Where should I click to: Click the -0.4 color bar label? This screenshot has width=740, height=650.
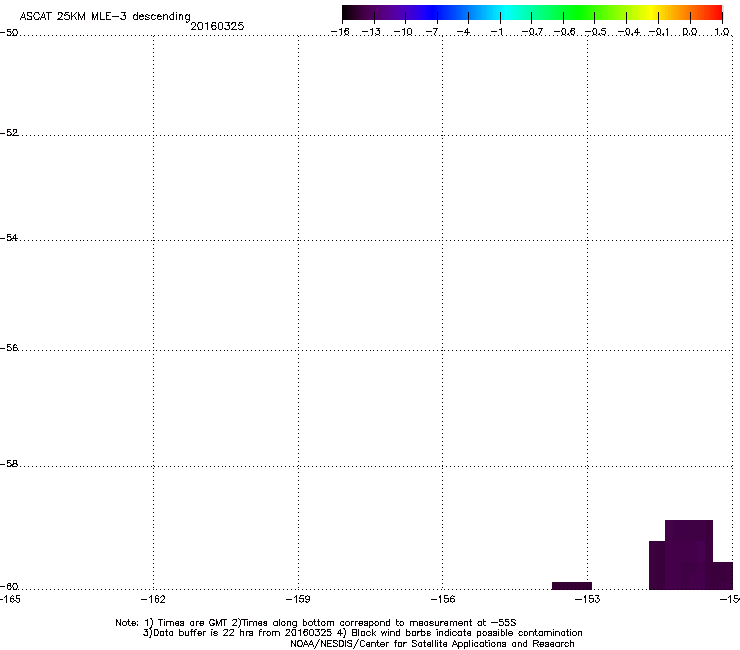click(629, 32)
